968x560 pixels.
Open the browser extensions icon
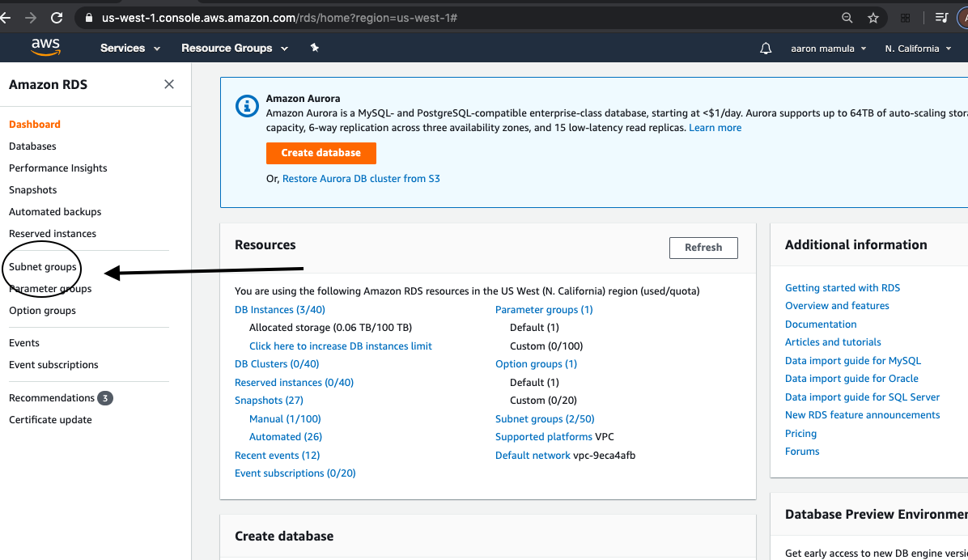pos(905,18)
